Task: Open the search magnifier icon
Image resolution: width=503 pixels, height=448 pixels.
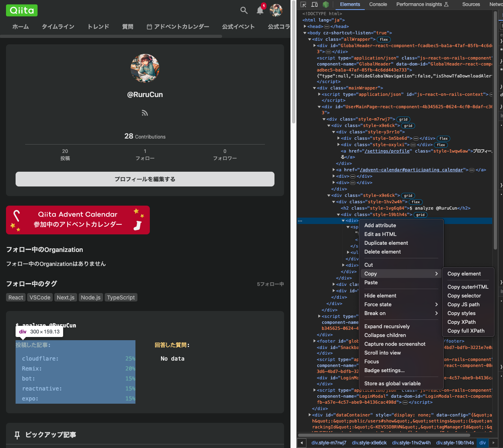Action: pos(244,10)
